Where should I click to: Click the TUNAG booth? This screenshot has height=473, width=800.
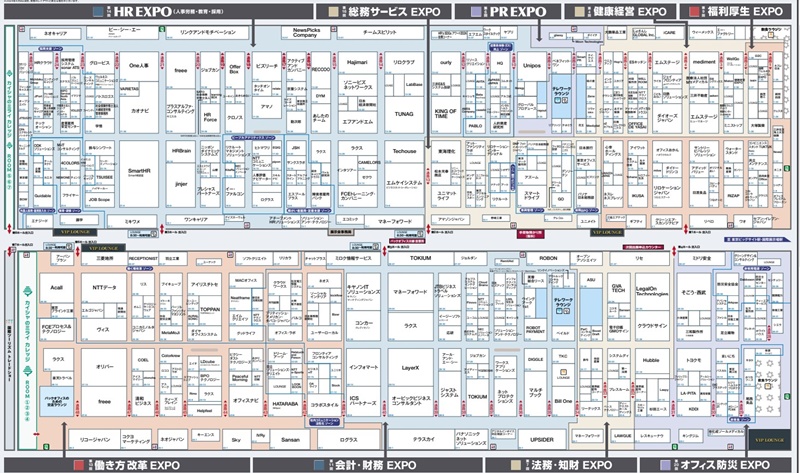[x=404, y=114]
